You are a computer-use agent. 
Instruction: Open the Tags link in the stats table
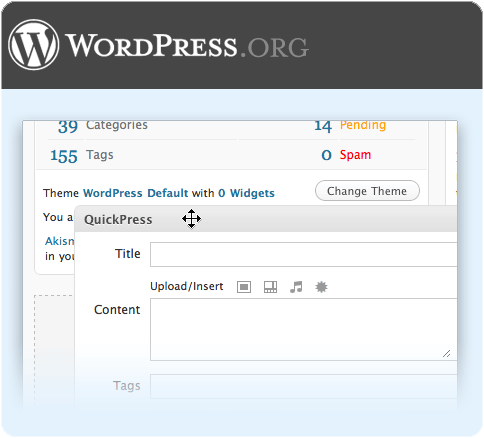tap(100, 155)
